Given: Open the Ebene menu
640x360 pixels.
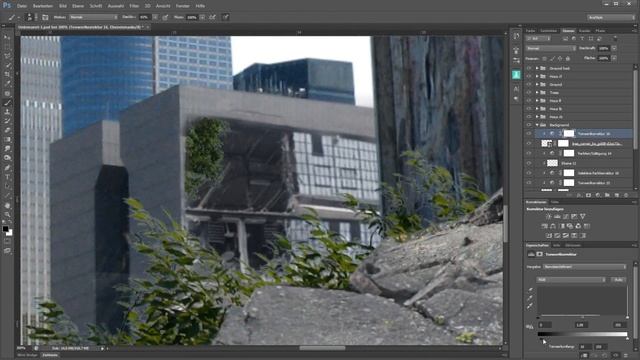Looking at the screenshot, I should [78, 6].
